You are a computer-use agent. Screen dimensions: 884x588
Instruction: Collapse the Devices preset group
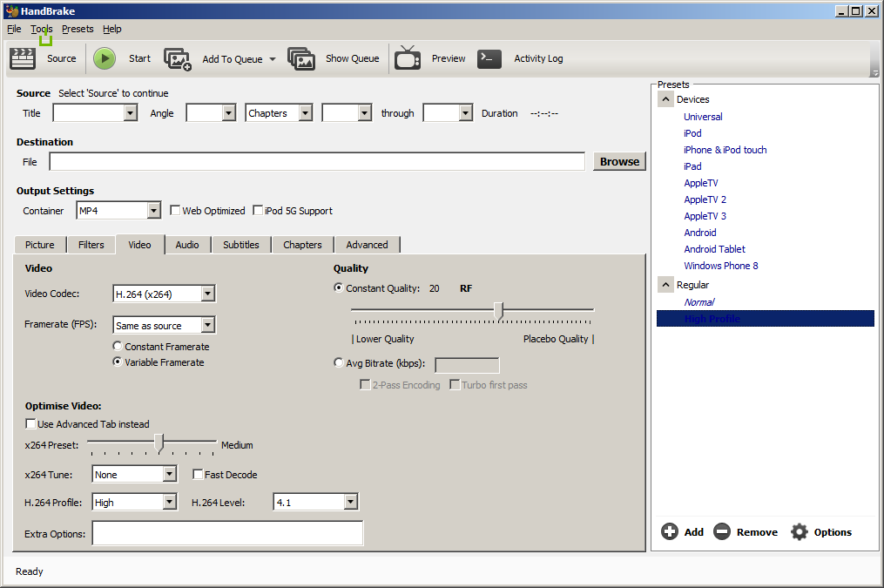(665, 99)
